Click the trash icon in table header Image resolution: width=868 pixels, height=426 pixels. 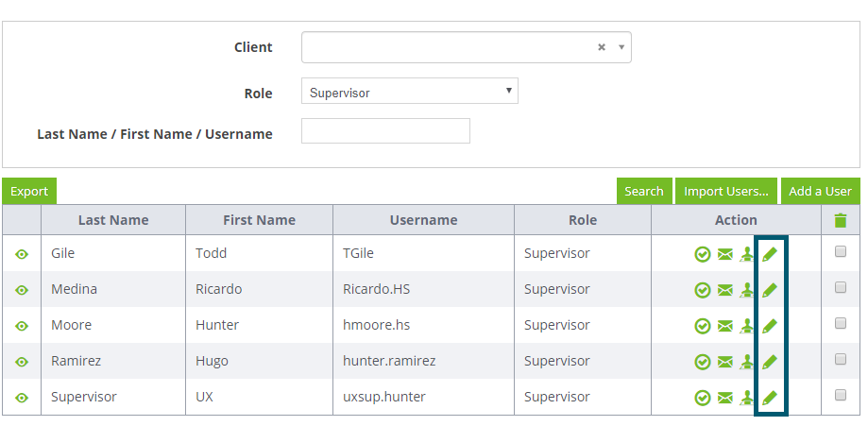(841, 220)
